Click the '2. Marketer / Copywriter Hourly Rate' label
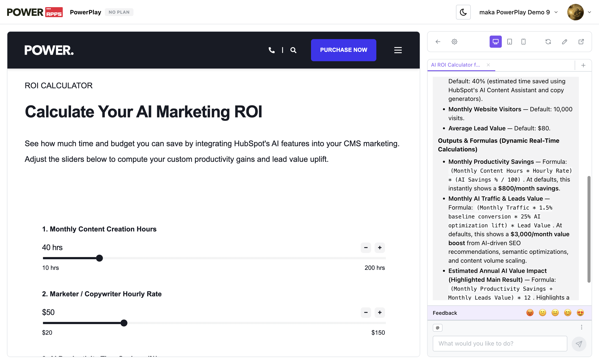Image resolution: width=599 pixels, height=364 pixels. tap(102, 294)
